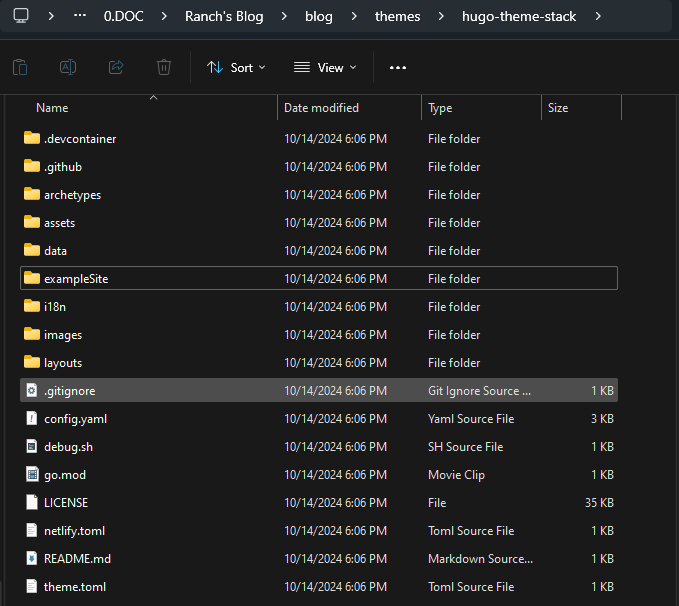Open the Sort dropdown menu

tap(236, 67)
